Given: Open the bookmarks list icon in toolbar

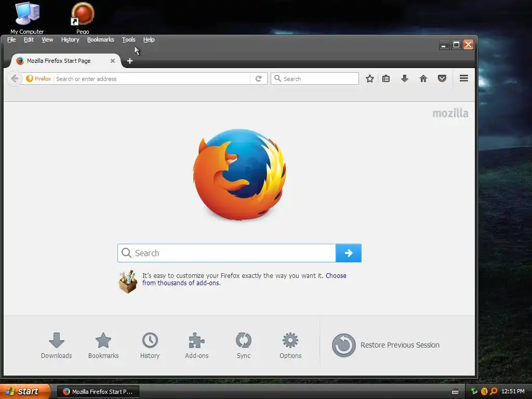Looking at the screenshot, I should pos(386,79).
